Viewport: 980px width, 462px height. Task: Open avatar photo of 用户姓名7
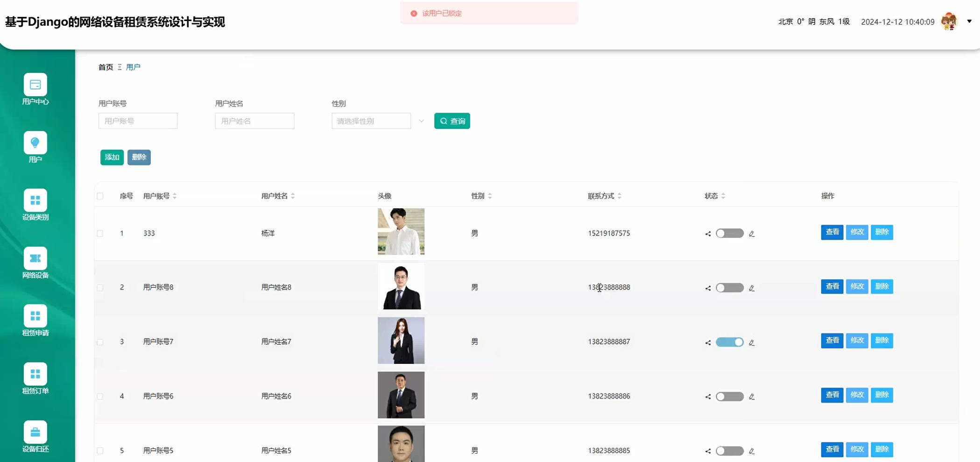(x=401, y=341)
